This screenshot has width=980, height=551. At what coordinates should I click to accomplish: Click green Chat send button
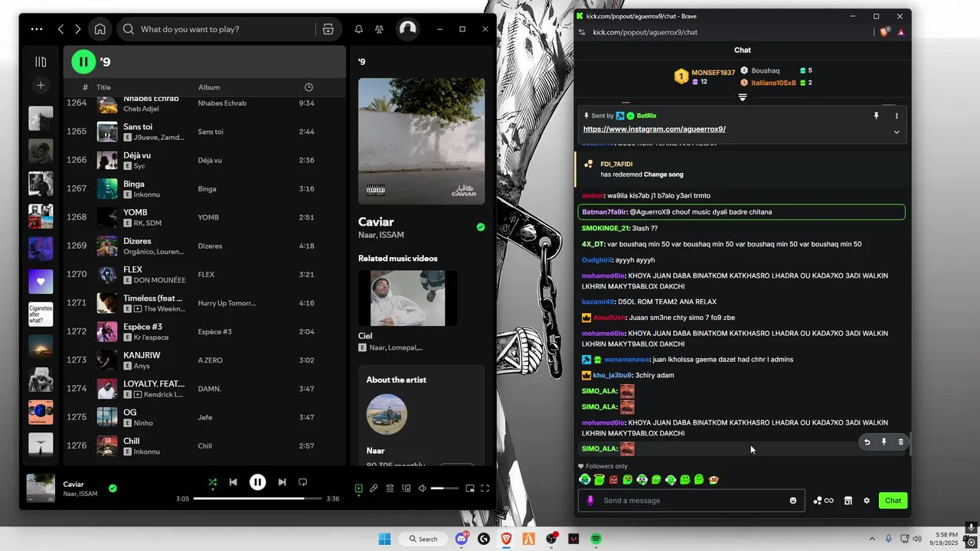tap(893, 500)
